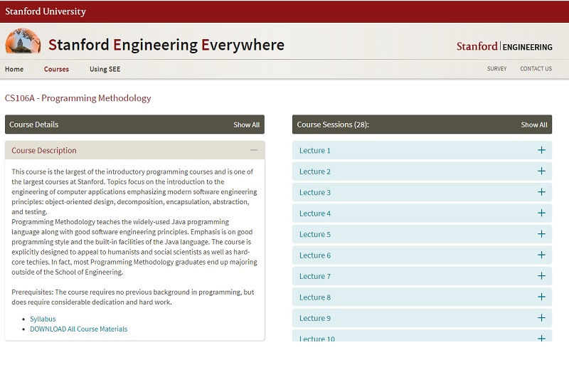Open the SURVEY link in the navigation
This screenshot has height=392, width=569.
pyautogui.click(x=496, y=68)
